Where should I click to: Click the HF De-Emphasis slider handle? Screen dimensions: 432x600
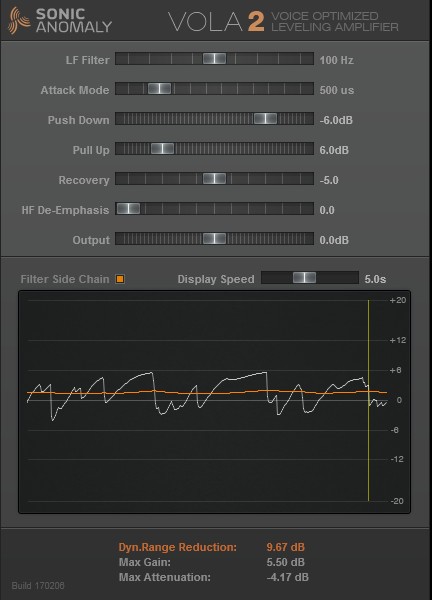128,209
